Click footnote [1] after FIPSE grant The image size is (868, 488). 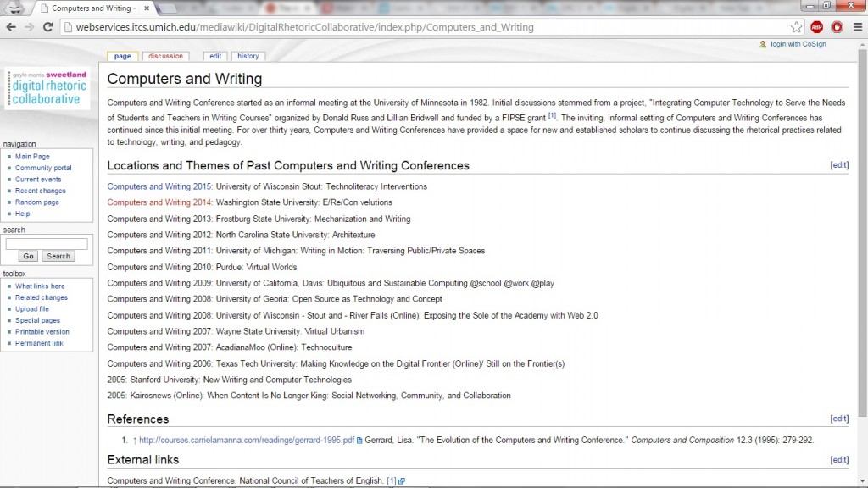552,115
